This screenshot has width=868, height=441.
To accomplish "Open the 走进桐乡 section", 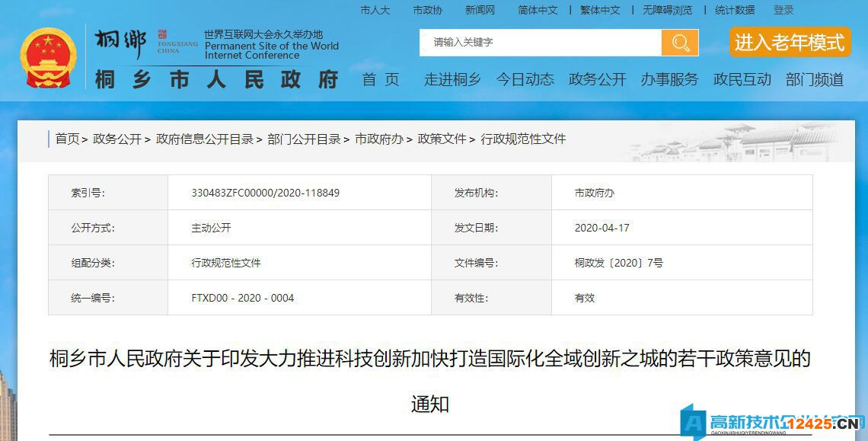I will click(452, 79).
